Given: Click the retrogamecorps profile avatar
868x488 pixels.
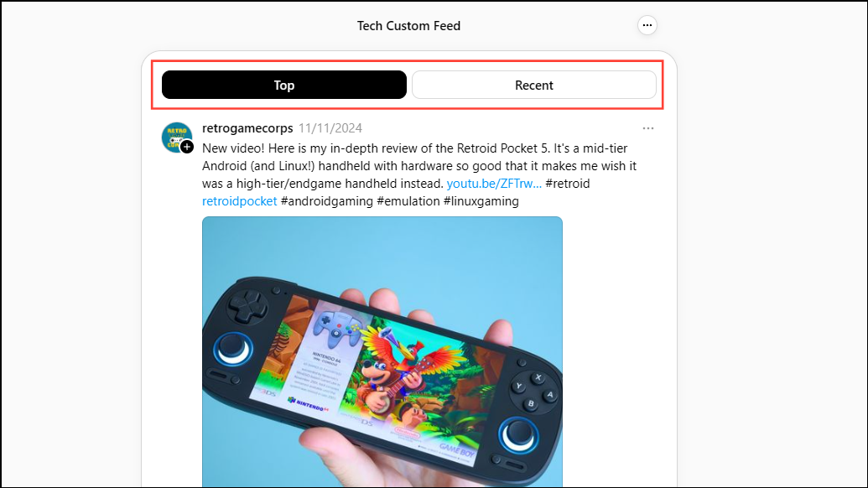Looking at the screenshot, I should (177, 138).
